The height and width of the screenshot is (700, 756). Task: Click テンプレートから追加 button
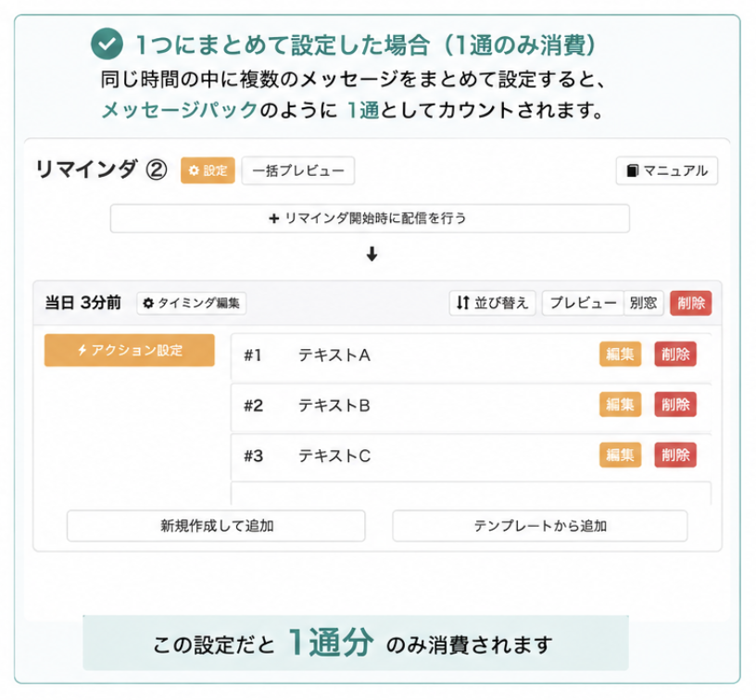coord(540,526)
